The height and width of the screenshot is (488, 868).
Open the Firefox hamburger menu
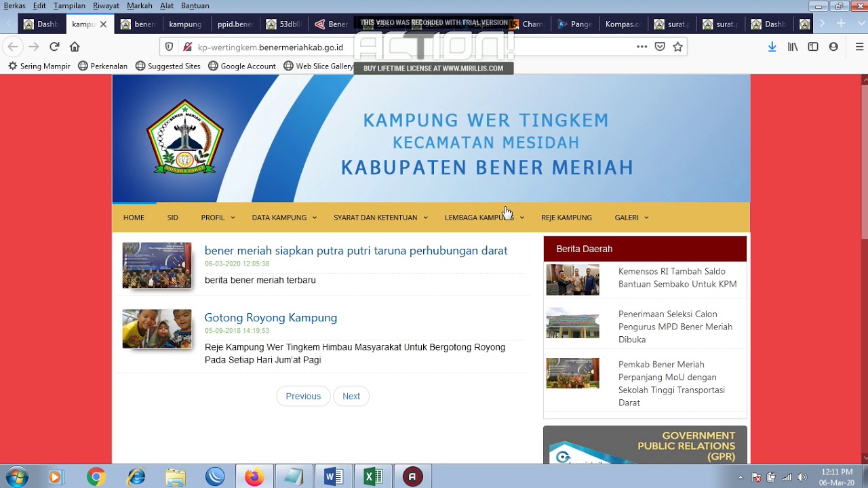pos(859,47)
